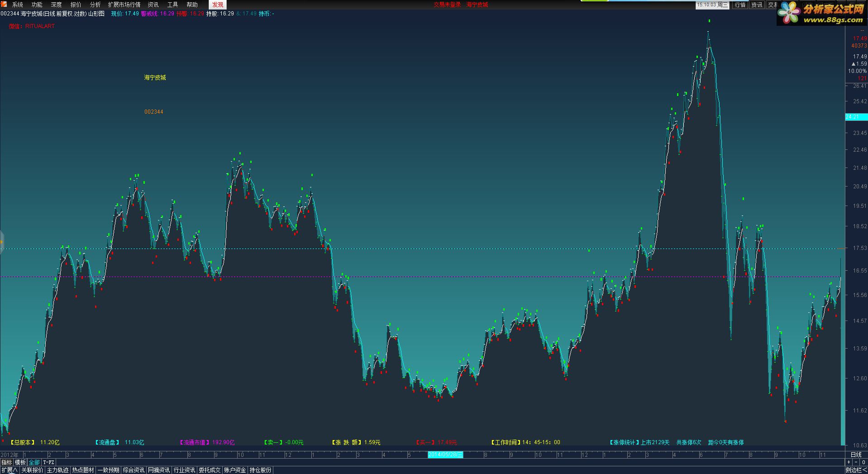Click the 预警: 16.29 value
The width and height of the screenshot is (868, 474).
tap(190, 14)
